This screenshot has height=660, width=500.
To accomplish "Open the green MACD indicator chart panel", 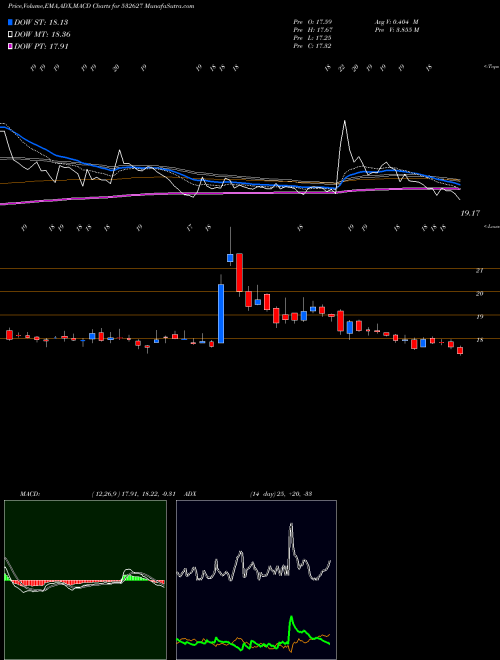I will pyautogui.click(x=85, y=580).
